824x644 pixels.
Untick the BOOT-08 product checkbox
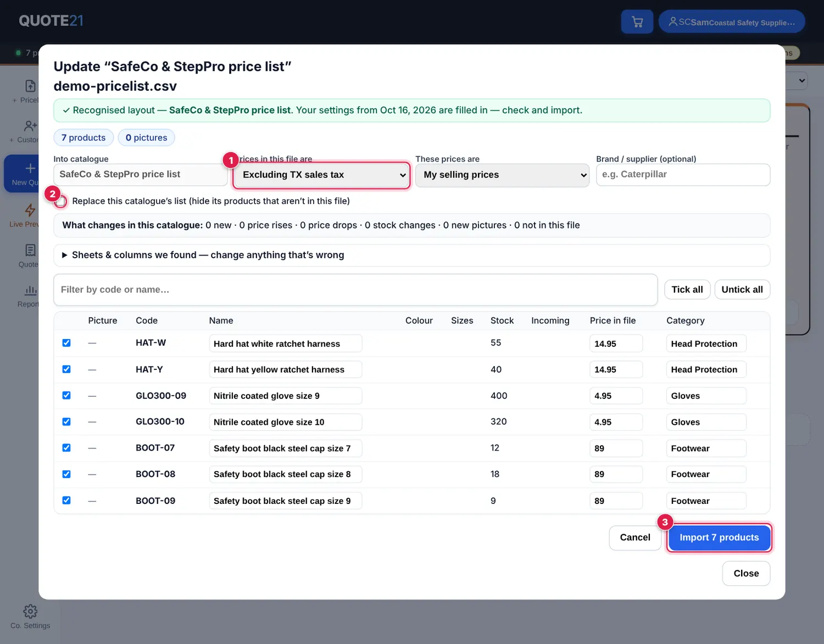[66, 474]
